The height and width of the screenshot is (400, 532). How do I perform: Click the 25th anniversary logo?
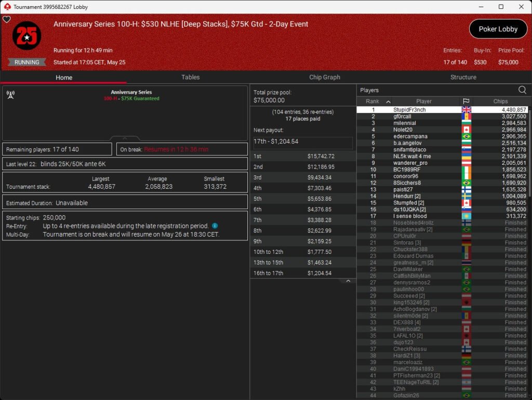[x=27, y=36]
